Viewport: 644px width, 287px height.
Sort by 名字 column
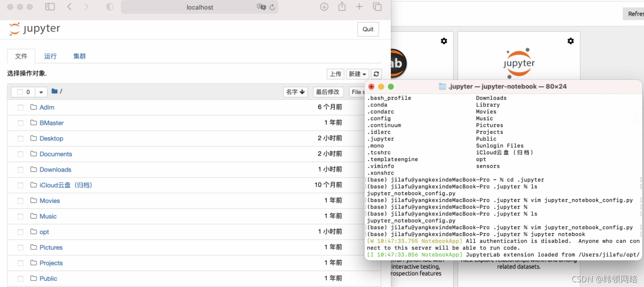295,92
